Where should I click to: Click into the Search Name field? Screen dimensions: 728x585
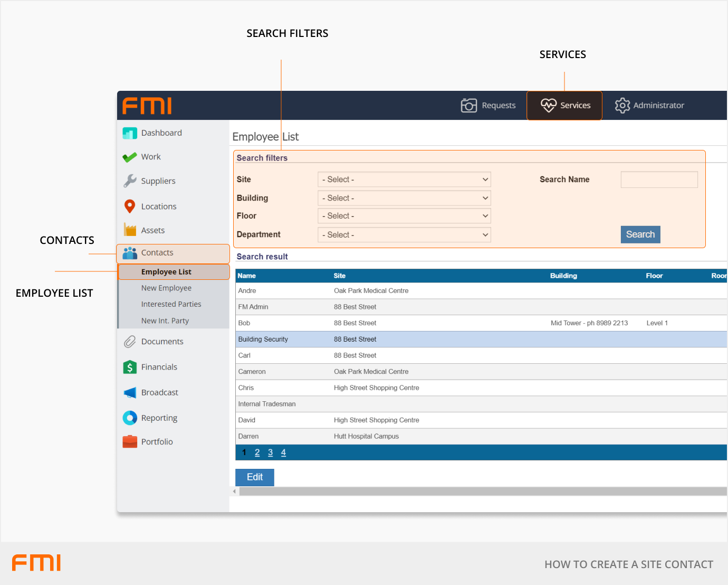pyautogui.click(x=659, y=180)
